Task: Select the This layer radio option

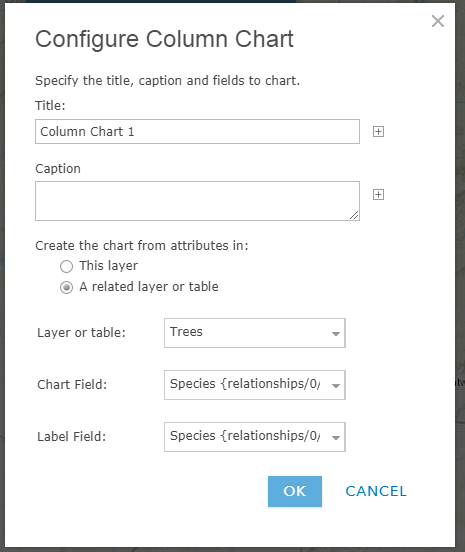Action: point(66,266)
